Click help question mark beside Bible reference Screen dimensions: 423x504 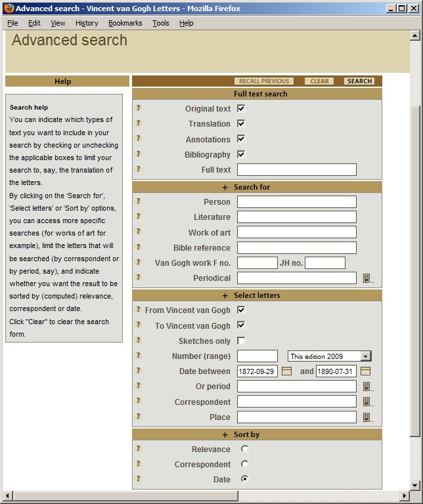[139, 247]
